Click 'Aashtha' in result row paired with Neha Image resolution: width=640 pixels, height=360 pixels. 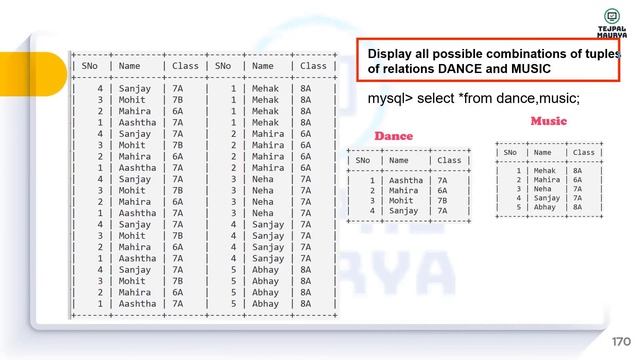(137, 213)
